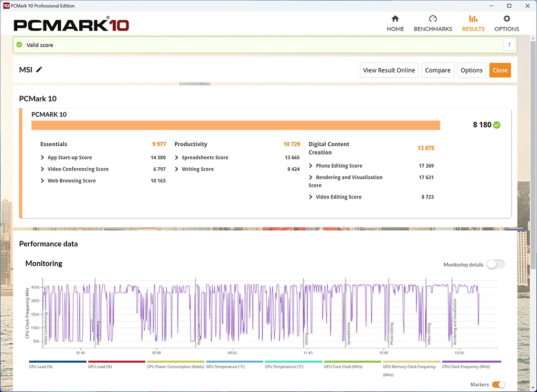Image resolution: width=537 pixels, height=392 pixels.
Task: Expand Spreadsheets Score row
Action: point(177,158)
